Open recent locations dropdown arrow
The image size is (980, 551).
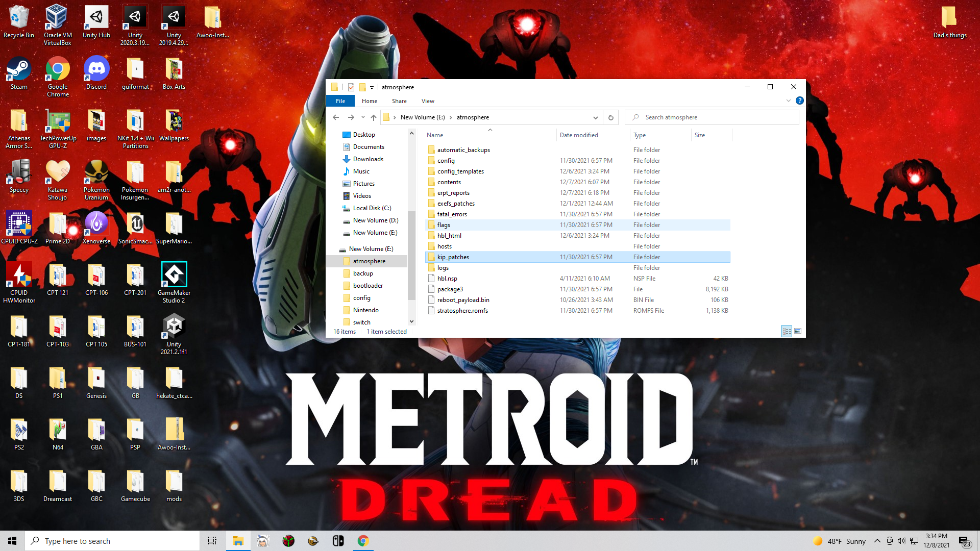[363, 117]
